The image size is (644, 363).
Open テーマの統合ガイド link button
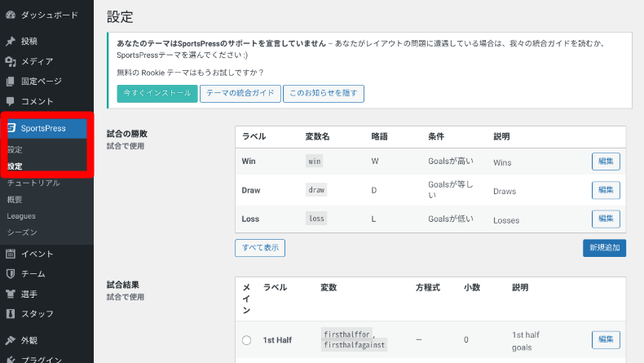tap(240, 93)
